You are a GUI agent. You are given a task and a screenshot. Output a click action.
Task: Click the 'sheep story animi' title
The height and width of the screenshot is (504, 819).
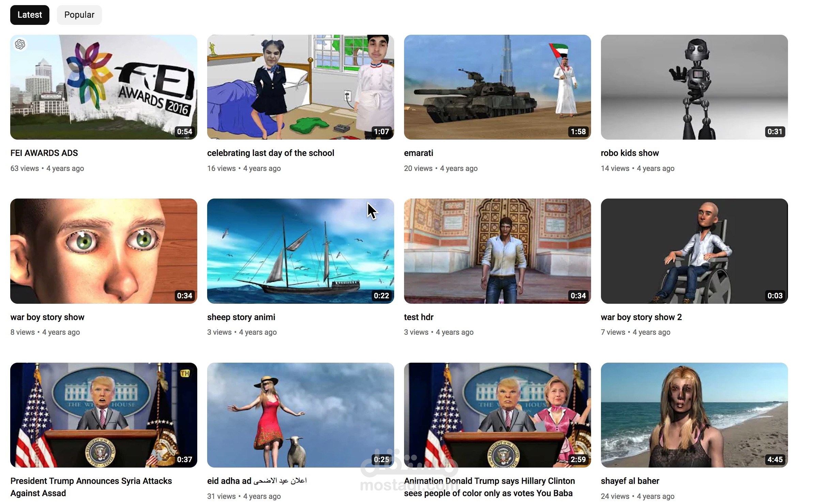241,317
